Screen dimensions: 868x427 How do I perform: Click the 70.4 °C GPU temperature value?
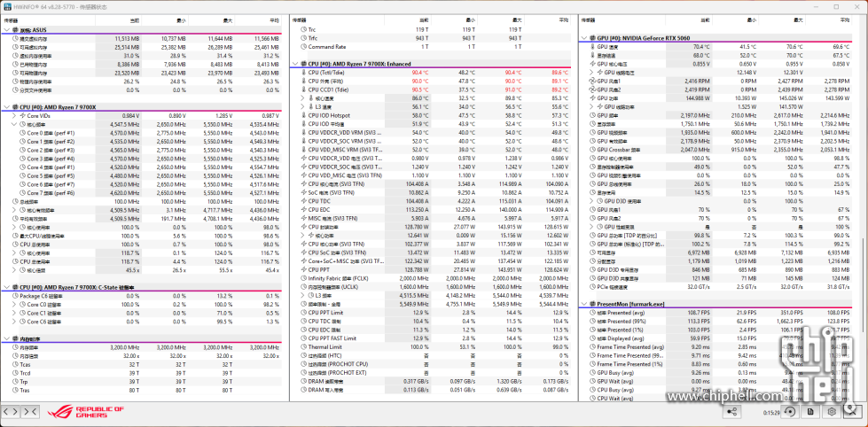click(x=701, y=47)
